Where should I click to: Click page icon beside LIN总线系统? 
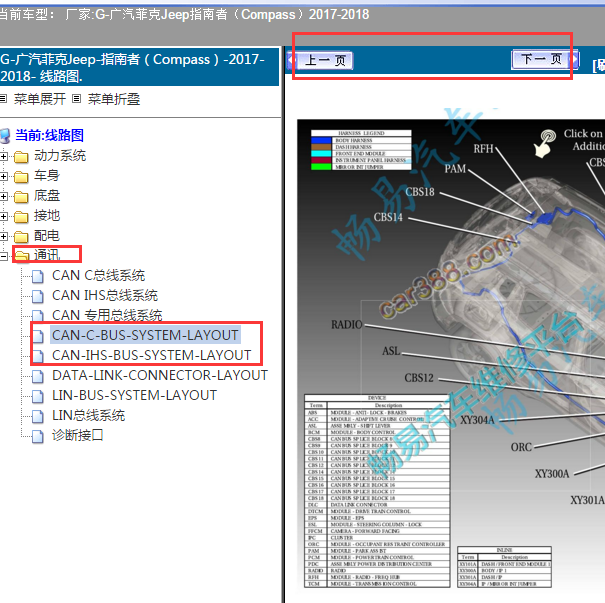(37, 416)
